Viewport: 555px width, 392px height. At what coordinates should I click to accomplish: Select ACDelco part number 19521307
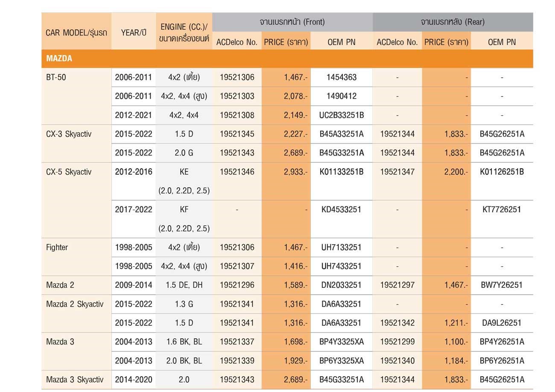(x=237, y=266)
